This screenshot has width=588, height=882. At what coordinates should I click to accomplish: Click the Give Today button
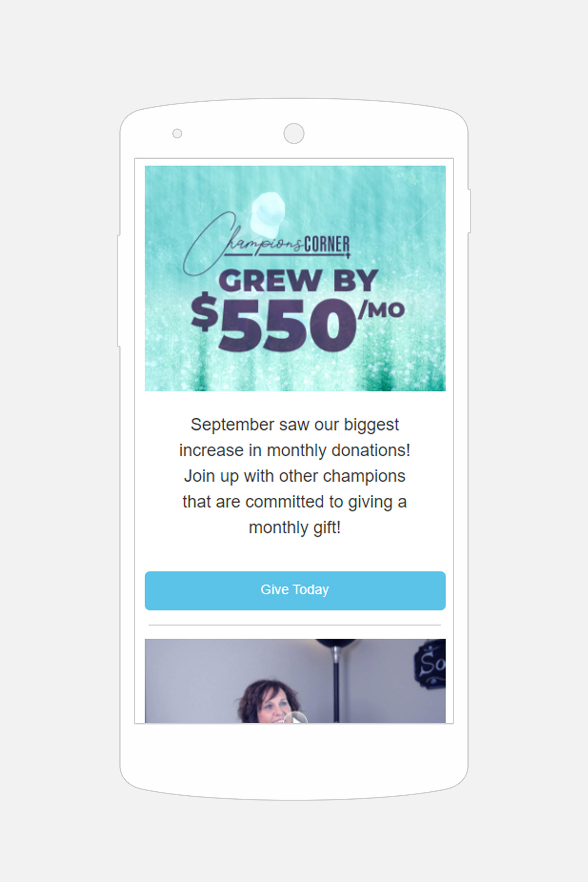(x=295, y=590)
